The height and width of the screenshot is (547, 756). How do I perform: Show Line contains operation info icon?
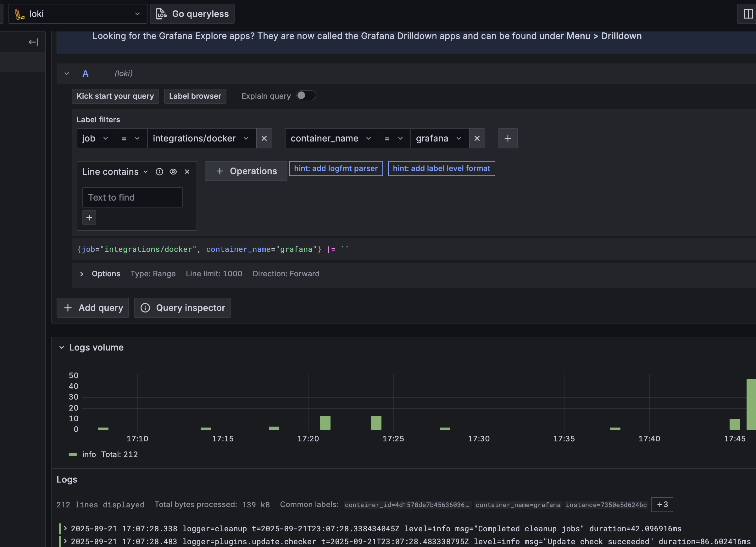pos(159,172)
